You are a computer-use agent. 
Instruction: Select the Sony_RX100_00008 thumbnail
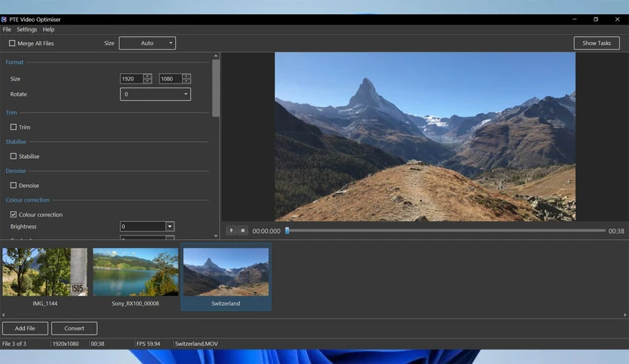tap(135, 277)
